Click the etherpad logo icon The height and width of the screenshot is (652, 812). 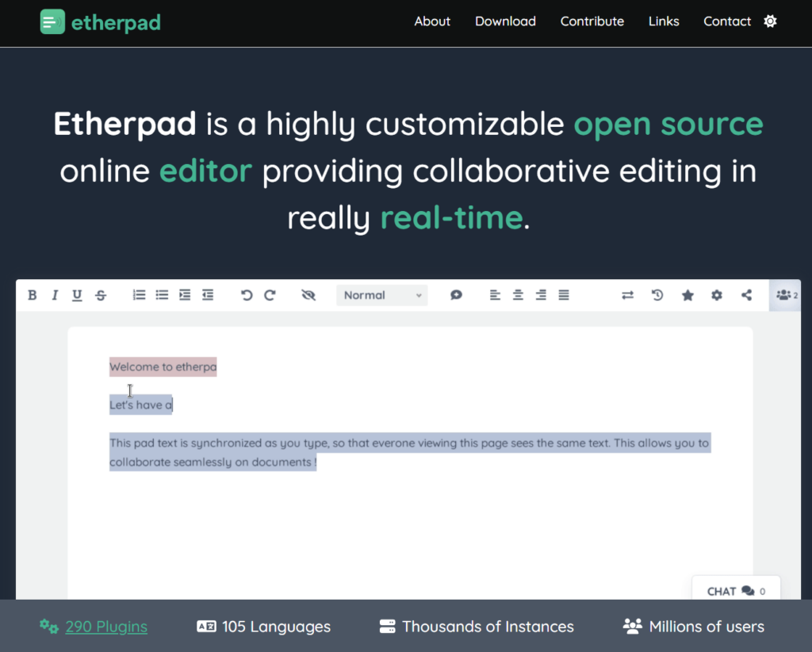point(52,21)
